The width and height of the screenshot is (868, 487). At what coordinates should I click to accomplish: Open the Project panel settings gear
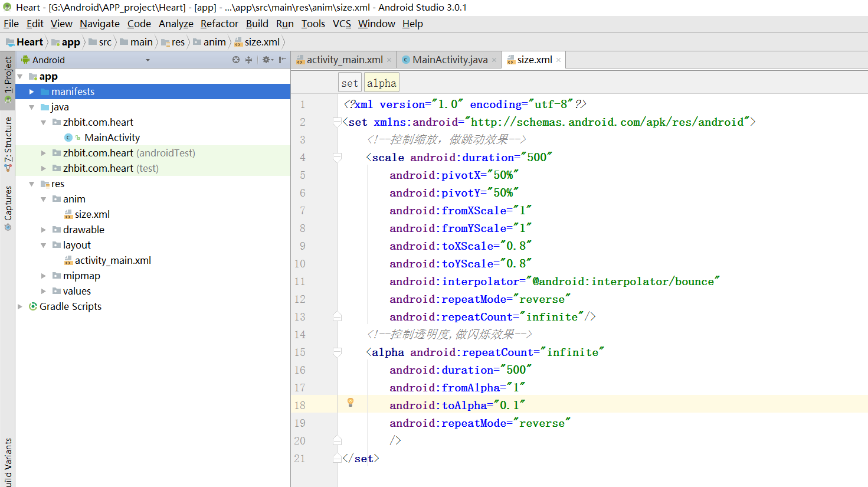pyautogui.click(x=267, y=60)
